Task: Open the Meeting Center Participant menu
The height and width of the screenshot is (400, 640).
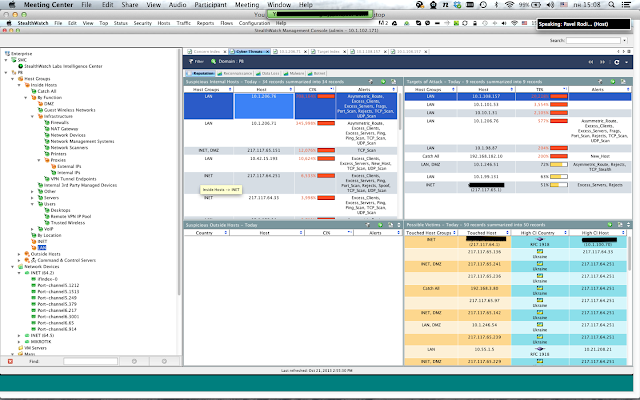Action: click(210, 5)
